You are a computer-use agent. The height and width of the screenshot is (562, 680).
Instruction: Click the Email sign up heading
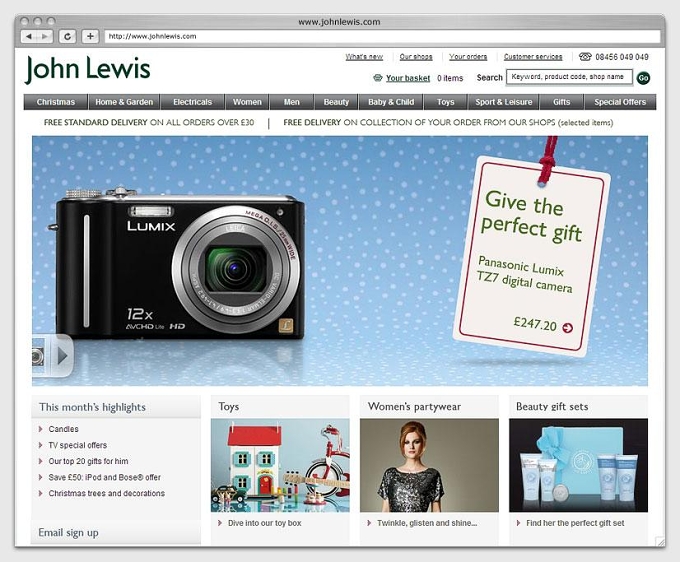[x=69, y=533]
